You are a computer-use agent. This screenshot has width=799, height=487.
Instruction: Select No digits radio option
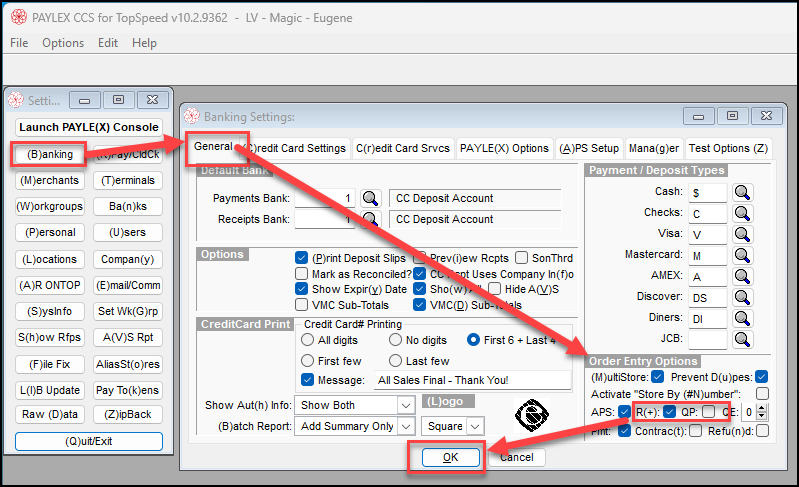point(395,339)
